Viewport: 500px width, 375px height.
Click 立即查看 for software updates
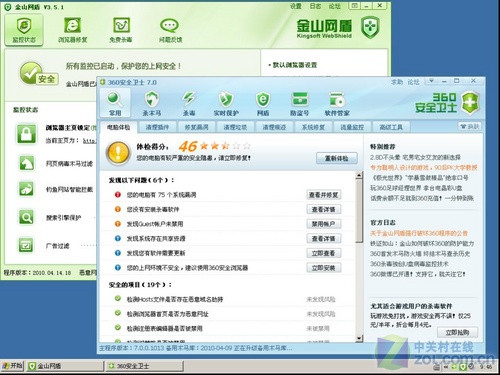point(323,253)
